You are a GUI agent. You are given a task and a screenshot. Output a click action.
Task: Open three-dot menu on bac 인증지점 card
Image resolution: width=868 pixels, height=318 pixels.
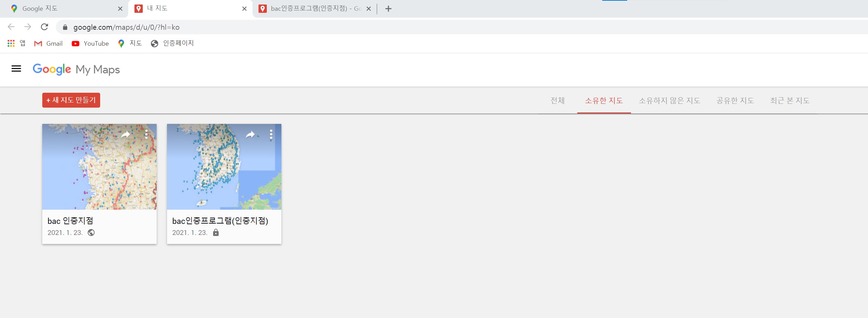[x=147, y=134]
